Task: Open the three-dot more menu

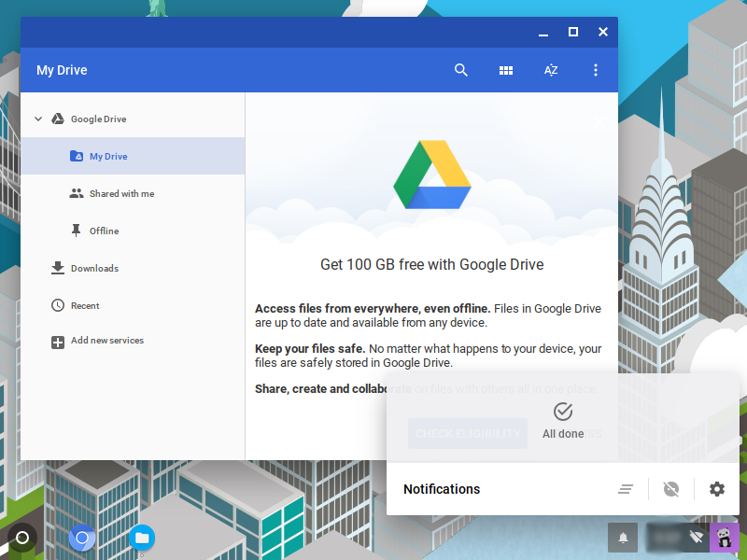Action: pyautogui.click(x=596, y=70)
